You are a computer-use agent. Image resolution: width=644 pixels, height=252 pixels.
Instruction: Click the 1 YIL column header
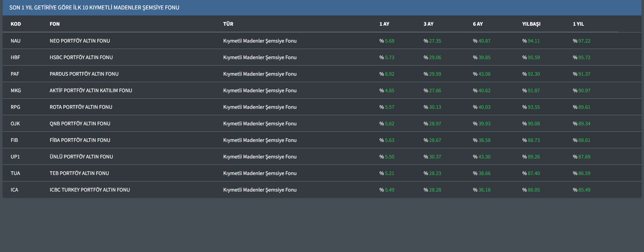tap(578, 24)
